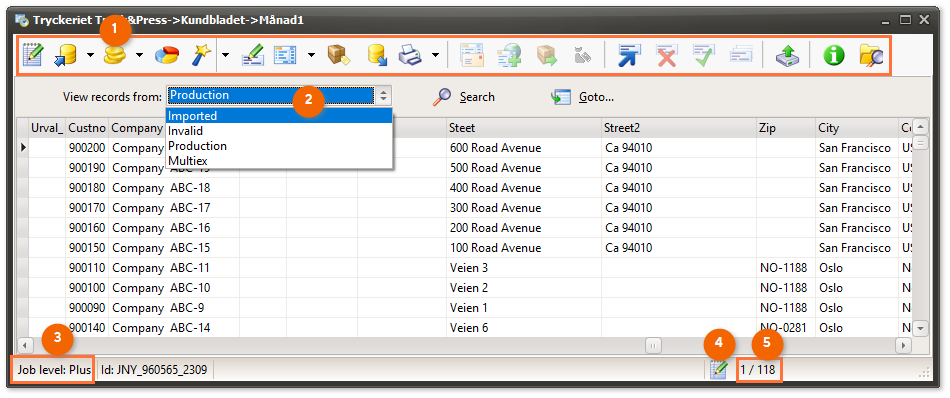Click the printer toolbar icon
Screen dimensions: 950x398
click(410, 56)
